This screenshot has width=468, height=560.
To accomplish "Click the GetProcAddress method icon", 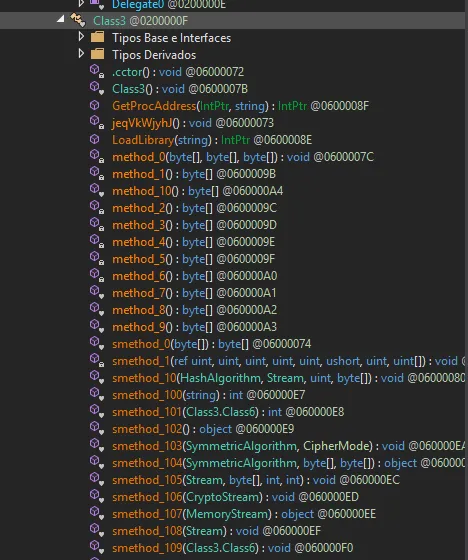I will click(95, 105).
